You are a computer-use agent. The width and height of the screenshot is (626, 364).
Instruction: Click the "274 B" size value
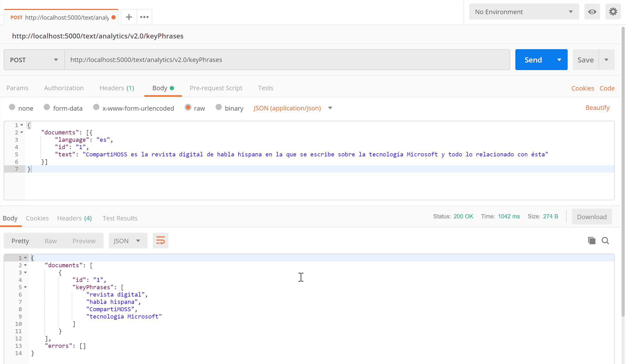[550, 217]
